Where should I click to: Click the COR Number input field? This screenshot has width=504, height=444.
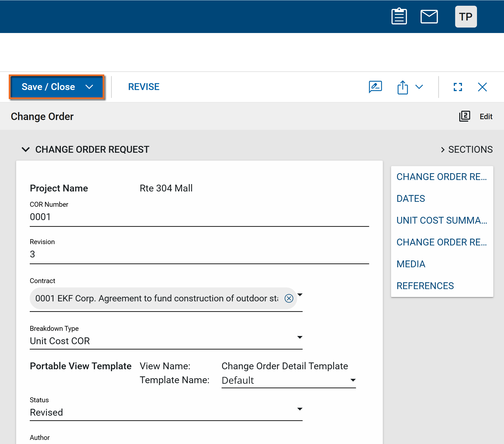pos(199,217)
